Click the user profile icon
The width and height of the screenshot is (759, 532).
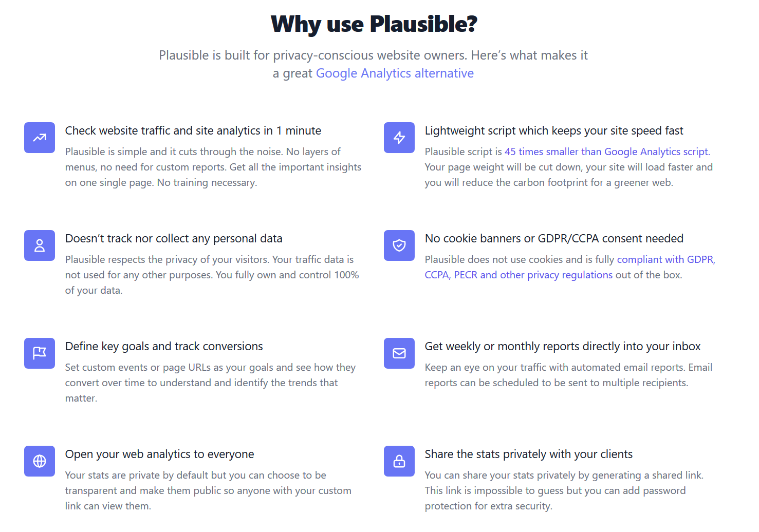(x=40, y=245)
